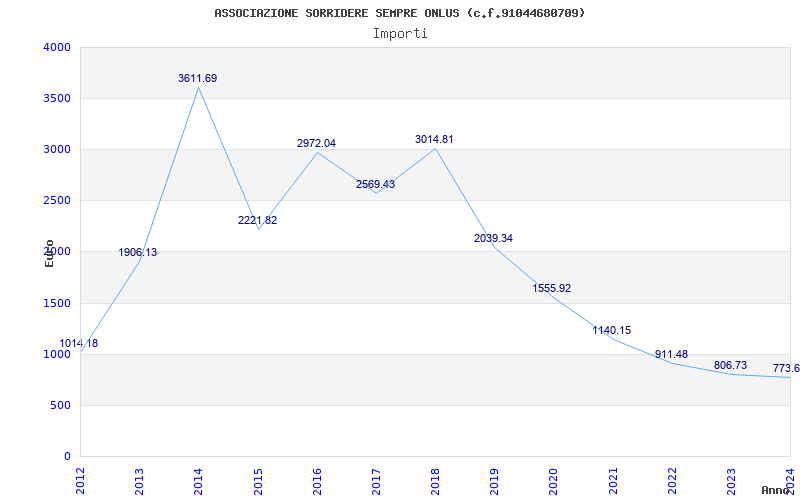This screenshot has width=800, height=500.
Task: Click the chart title ASSOCIAZIONE SORRIDERE SEMPRE ONLUS
Action: [x=399, y=13]
